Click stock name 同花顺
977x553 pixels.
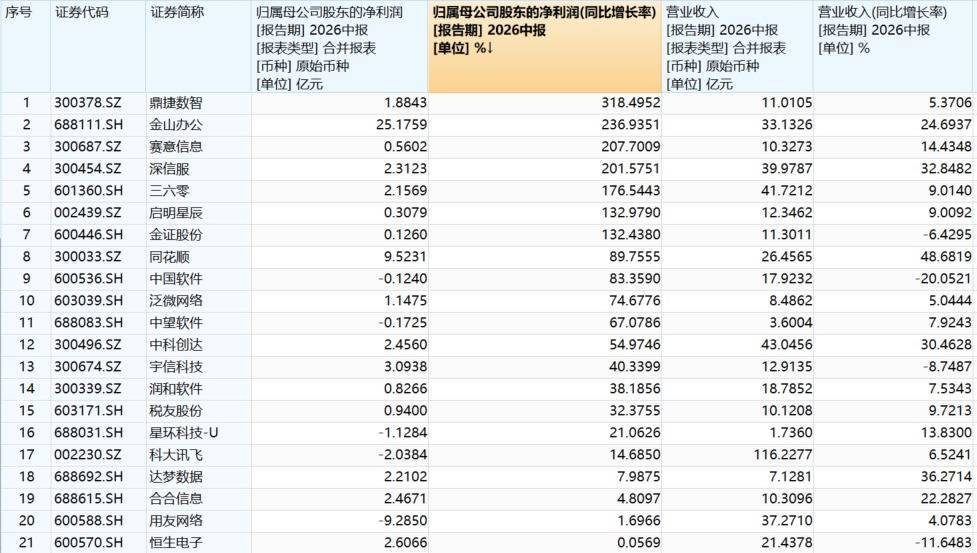169,257
